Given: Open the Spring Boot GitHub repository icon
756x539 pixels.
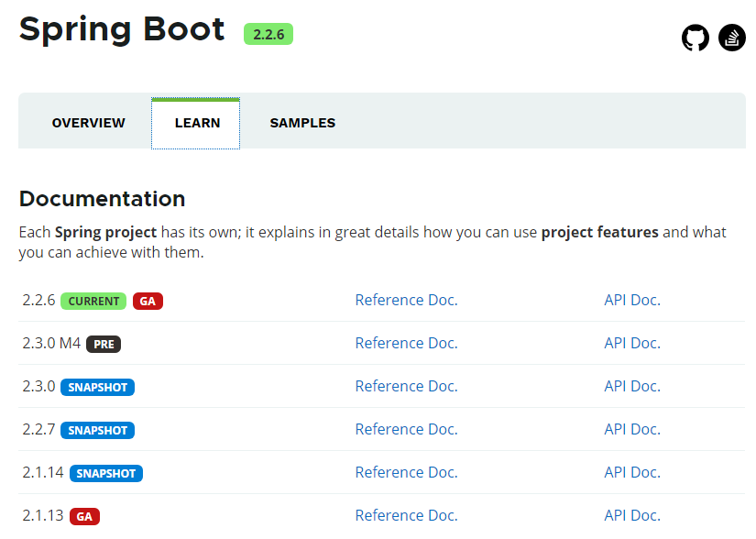Looking at the screenshot, I should coord(696,38).
